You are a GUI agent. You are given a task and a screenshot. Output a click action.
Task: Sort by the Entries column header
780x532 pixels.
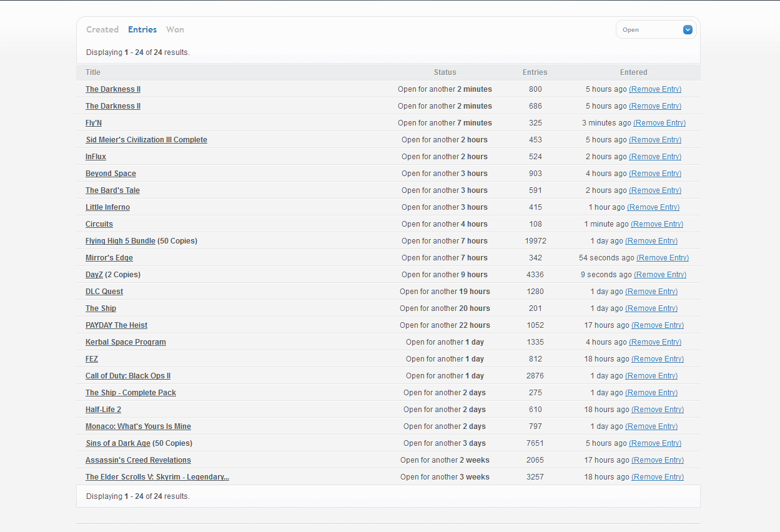535,72
